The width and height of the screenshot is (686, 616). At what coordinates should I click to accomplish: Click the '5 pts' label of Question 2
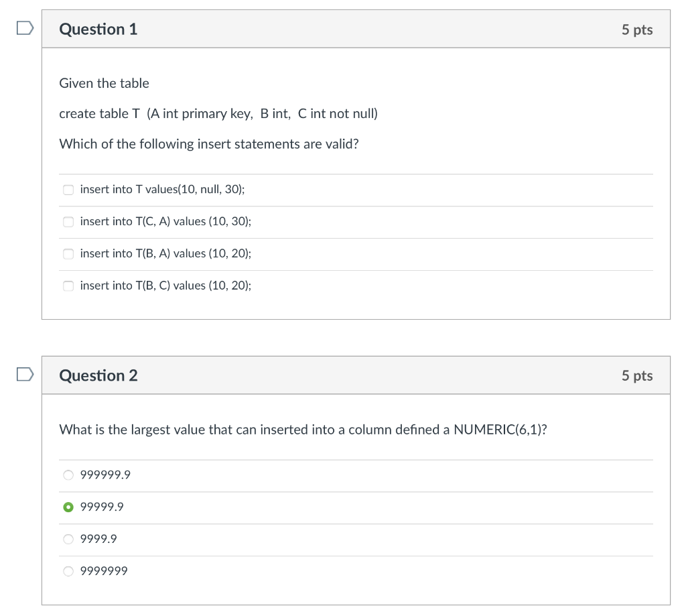[x=637, y=375]
